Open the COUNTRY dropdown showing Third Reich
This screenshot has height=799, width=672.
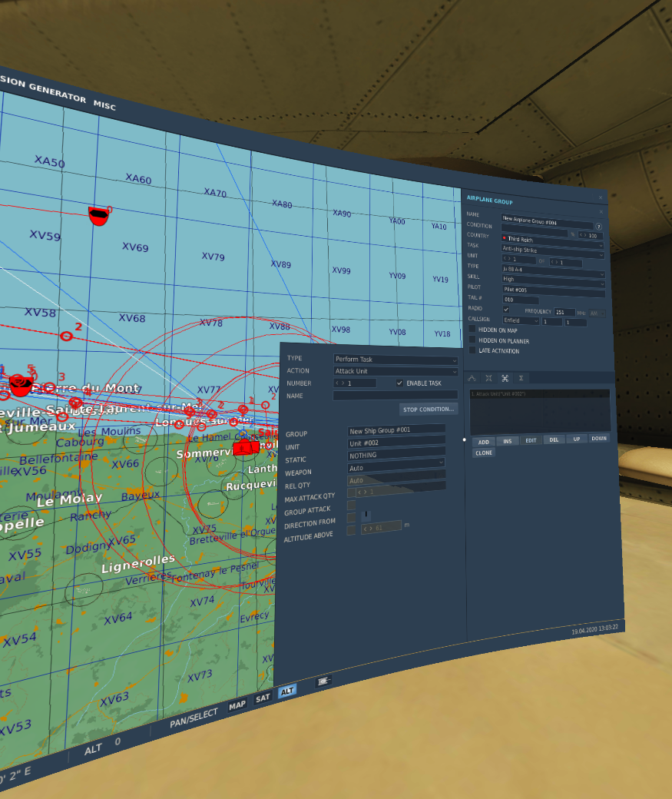[552, 240]
